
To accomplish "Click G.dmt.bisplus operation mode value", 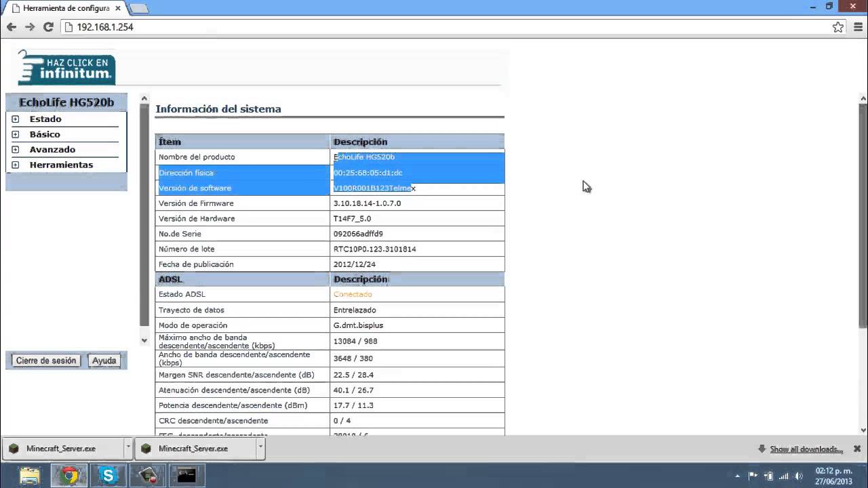I will click(358, 325).
